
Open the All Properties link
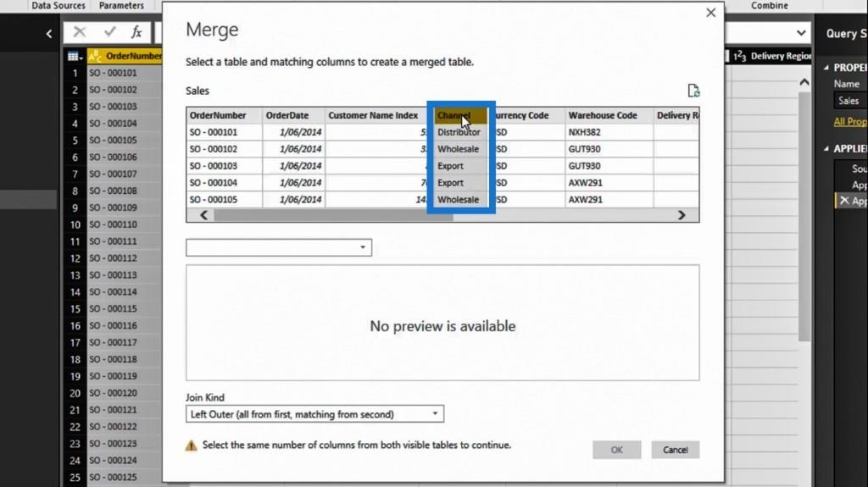(x=850, y=121)
